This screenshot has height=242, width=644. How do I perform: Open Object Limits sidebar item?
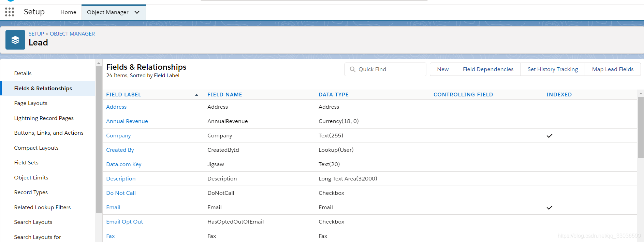(x=31, y=178)
